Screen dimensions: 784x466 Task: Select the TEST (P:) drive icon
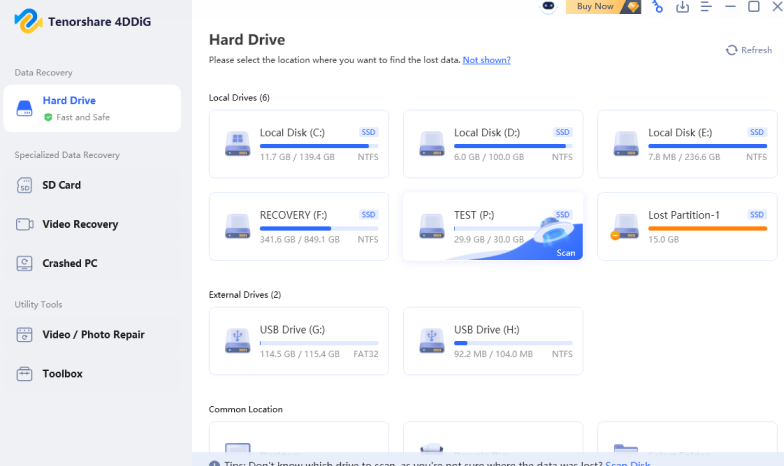tap(432, 226)
